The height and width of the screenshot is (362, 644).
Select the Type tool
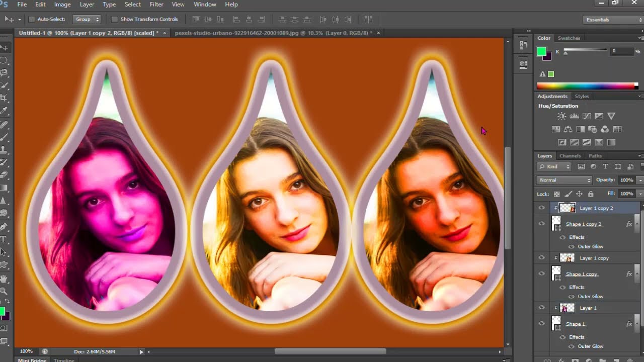4,239
